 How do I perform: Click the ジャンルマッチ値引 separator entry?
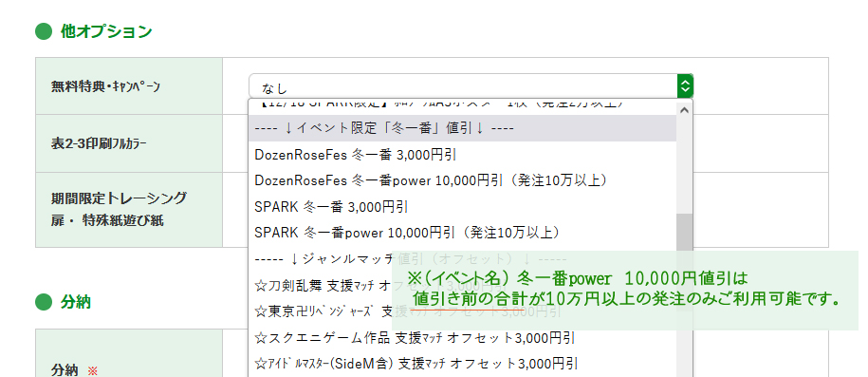(462, 259)
